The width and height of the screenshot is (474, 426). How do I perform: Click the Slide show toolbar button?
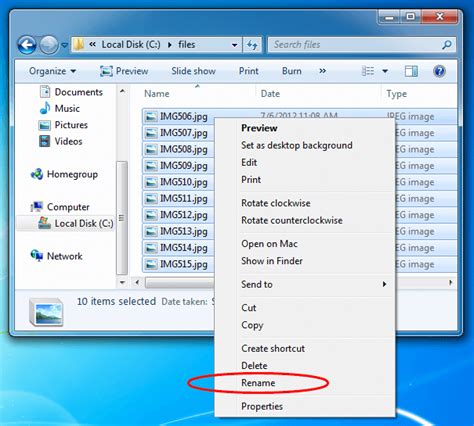coord(193,71)
